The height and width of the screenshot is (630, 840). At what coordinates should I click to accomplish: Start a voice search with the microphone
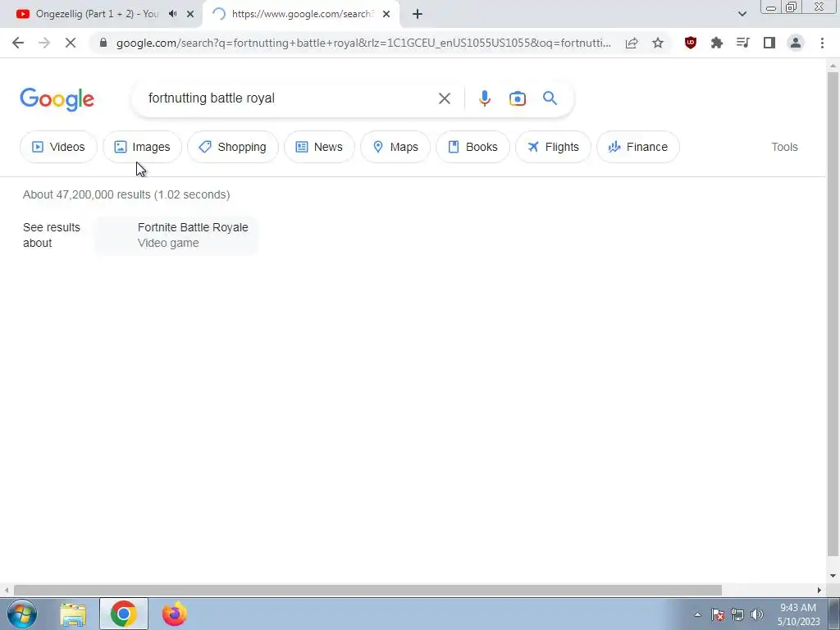pyautogui.click(x=484, y=98)
